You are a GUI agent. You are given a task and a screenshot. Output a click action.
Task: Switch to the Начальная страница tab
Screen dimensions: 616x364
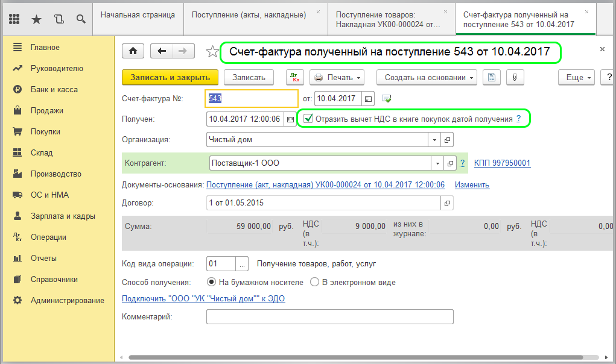138,14
